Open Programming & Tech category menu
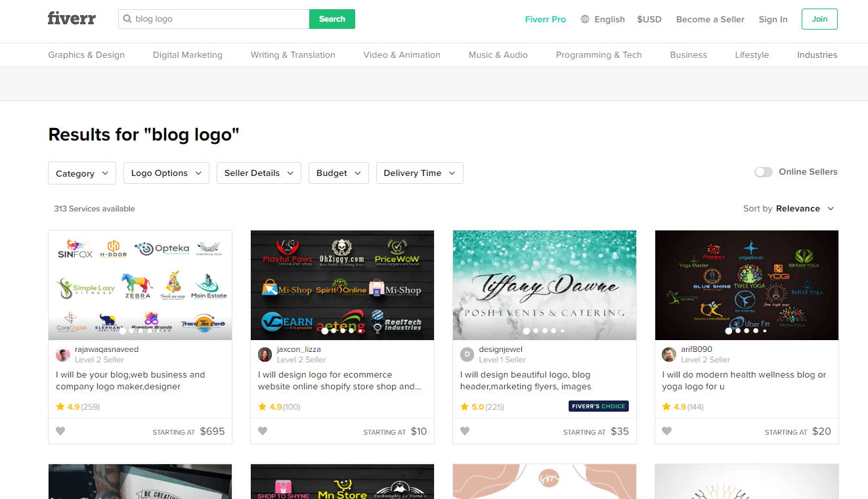The image size is (868, 499). click(599, 55)
